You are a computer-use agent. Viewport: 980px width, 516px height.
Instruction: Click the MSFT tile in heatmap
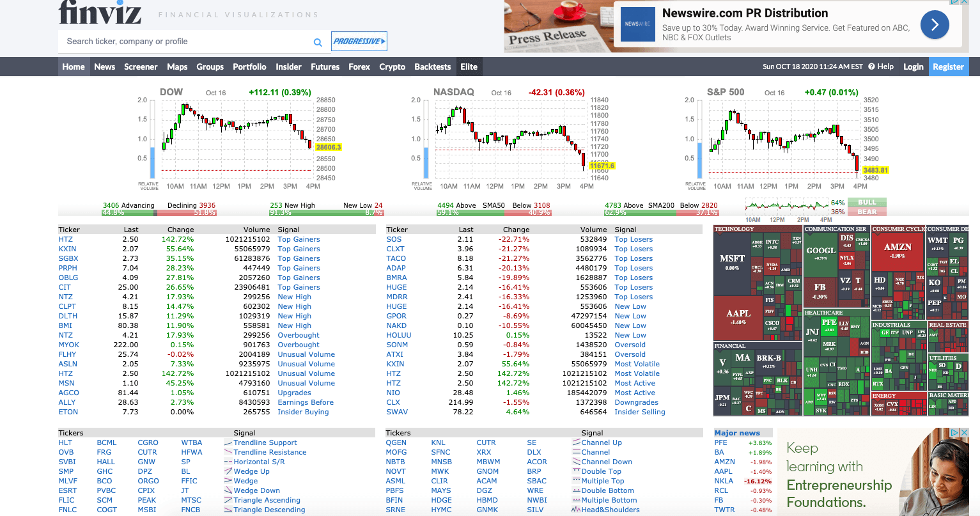[x=732, y=262]
